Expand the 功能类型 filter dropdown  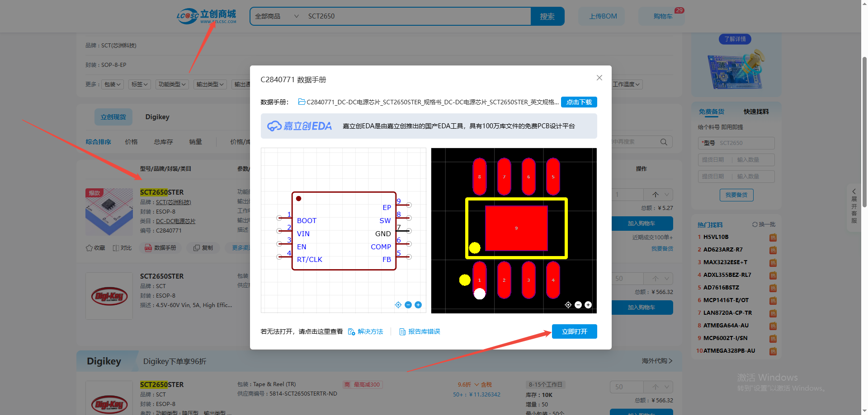[172, 84]
